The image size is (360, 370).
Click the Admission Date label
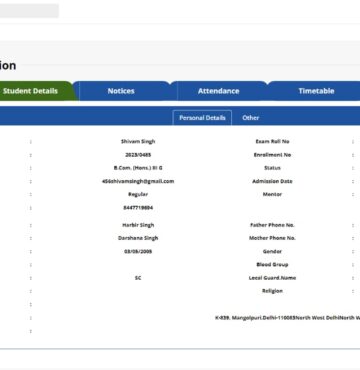tap(272, 181)
